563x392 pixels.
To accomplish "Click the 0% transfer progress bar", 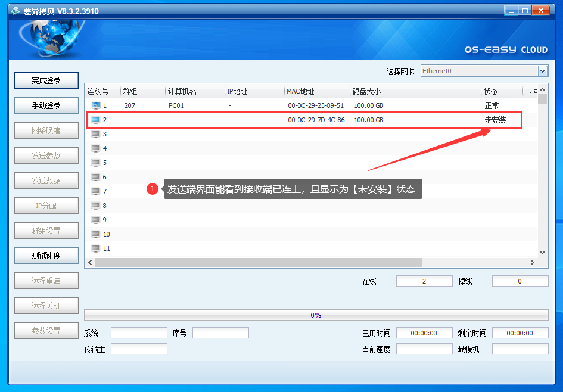I will (316, 315).
